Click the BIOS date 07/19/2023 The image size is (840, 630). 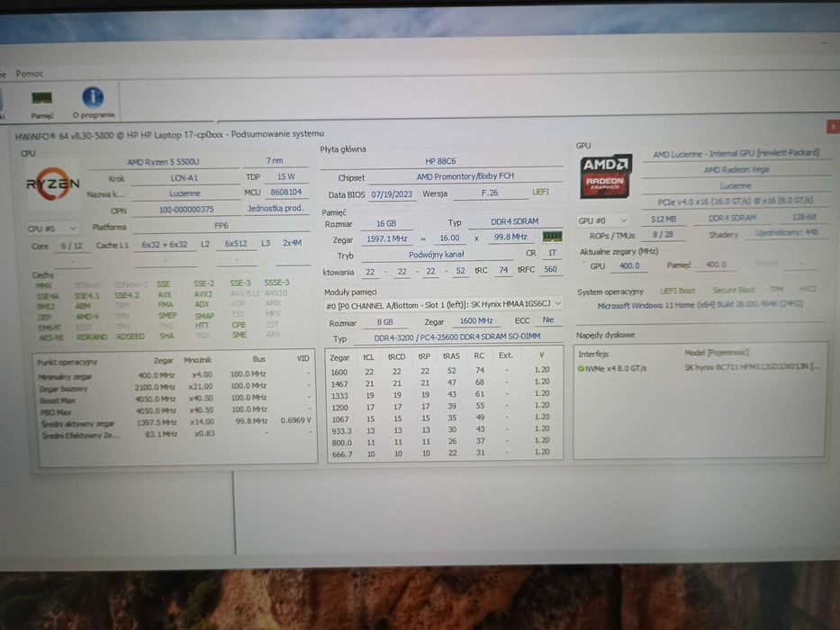click(x=392, y=193)
